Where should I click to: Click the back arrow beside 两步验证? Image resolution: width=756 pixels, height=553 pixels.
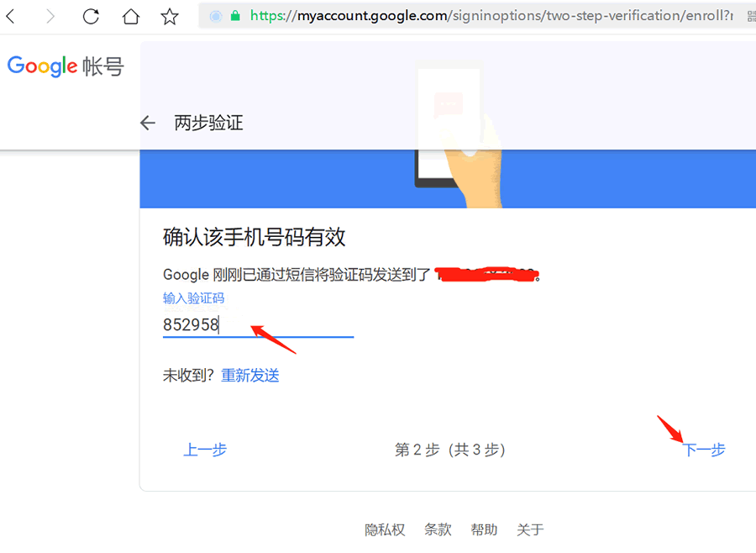[148, 123]
